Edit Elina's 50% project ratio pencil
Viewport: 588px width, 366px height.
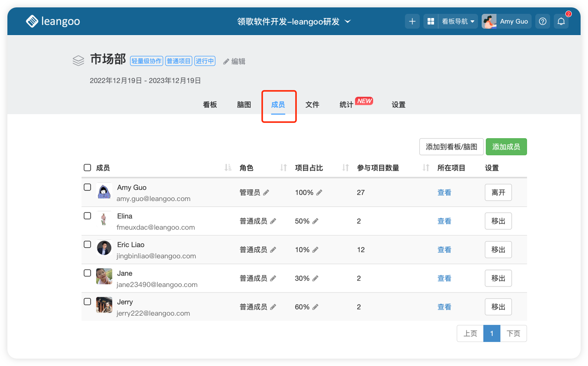[315, 221]
